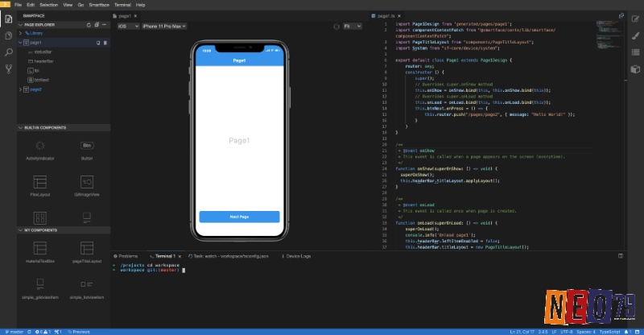This screenshot has height=335, width=644.
Task: Duplicate page1 via its copy icon
Action: [98, 43]
